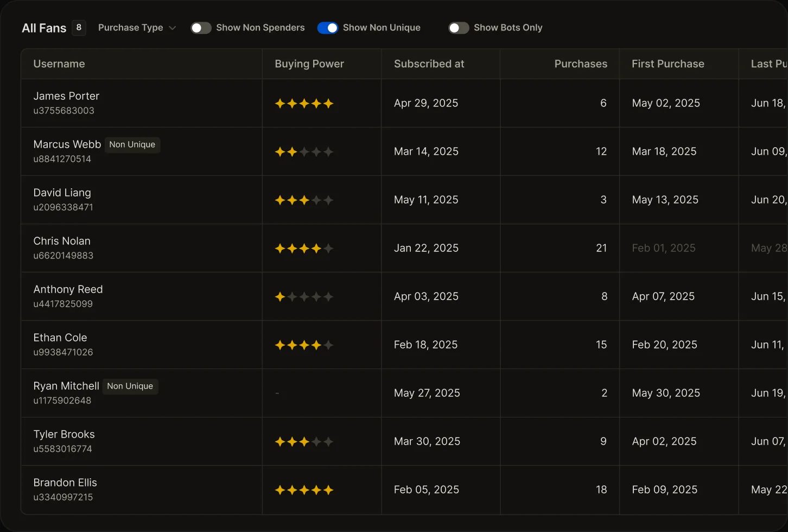
Task: Enable Show Bots Only switch
Action: 459,28
